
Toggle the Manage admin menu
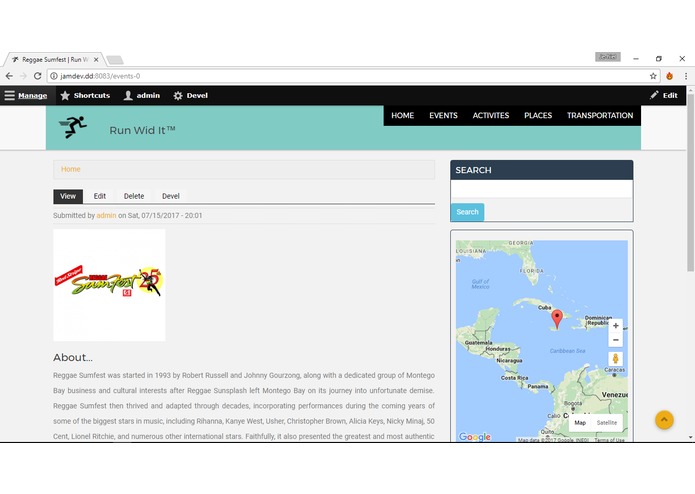click(26, 95)
